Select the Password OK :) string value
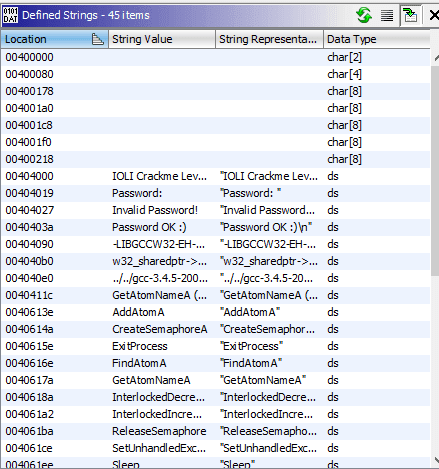The image size is (439, 469). click(x=149, y=227)
